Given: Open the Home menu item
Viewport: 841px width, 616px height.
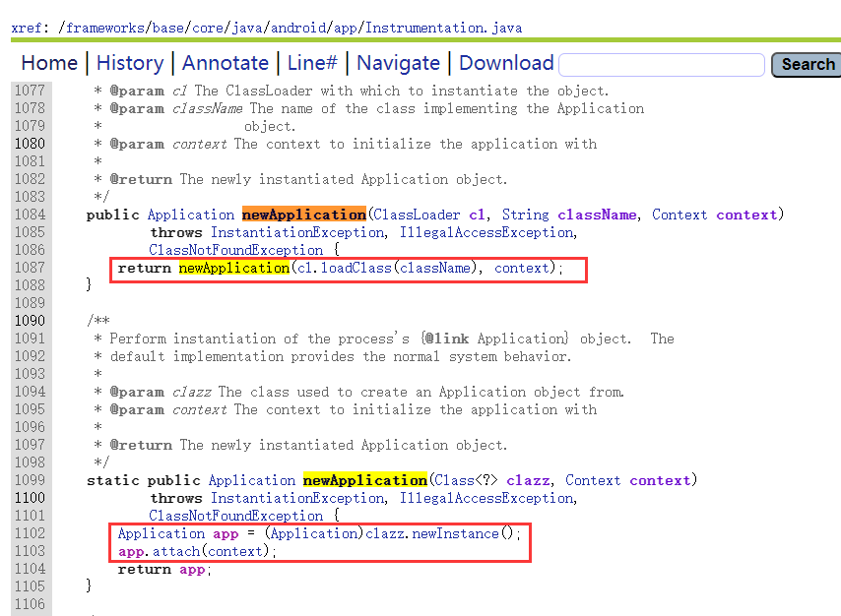Looking at the screenshot, I should (49, 63).
